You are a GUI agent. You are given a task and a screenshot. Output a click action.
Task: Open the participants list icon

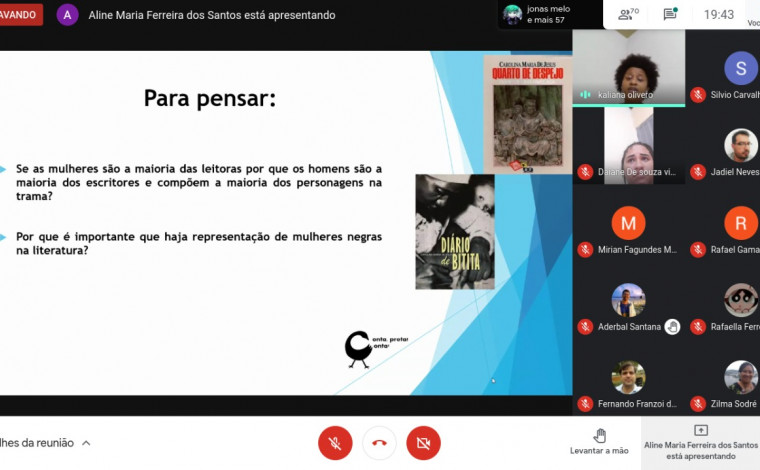(628, 15)
